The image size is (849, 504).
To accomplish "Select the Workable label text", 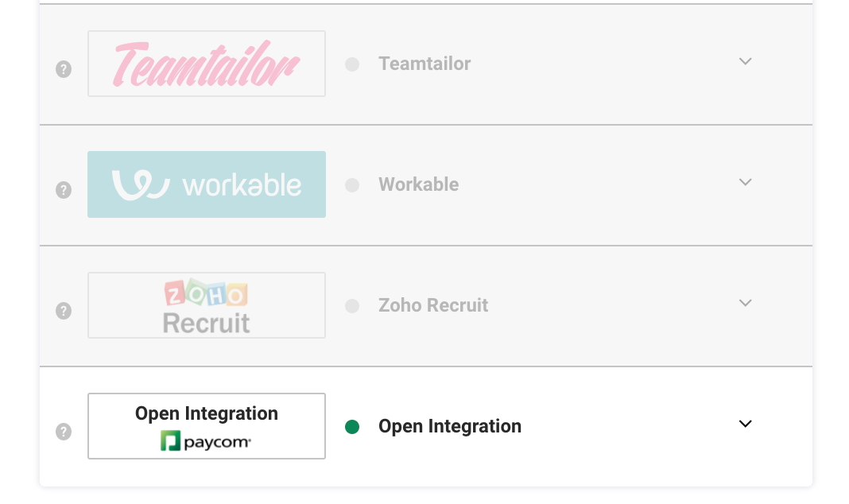I will [x=418, y=184].
